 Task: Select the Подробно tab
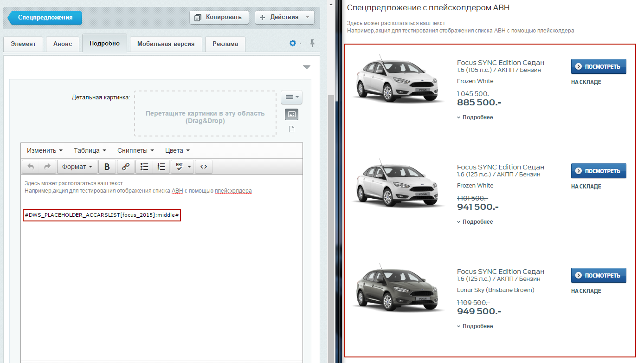click(104, 43)
